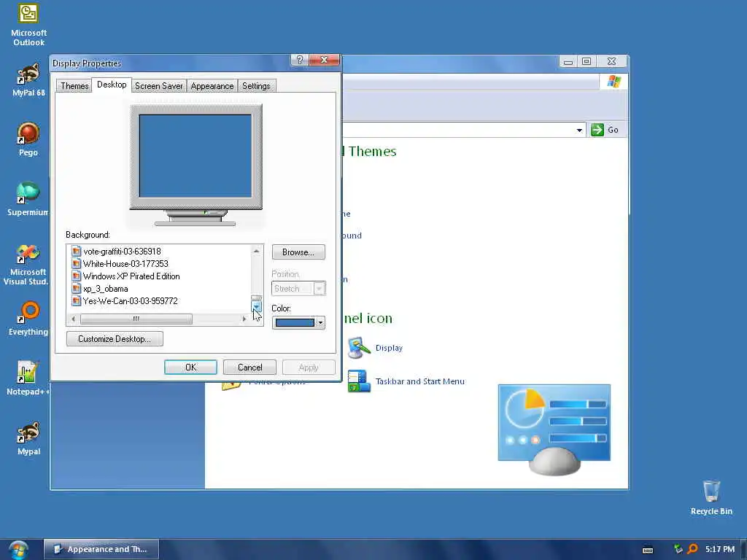Click the Display Properties help question-mark button
The height and width of the screenshot is (560, 747).
click(x=300, y=60)
